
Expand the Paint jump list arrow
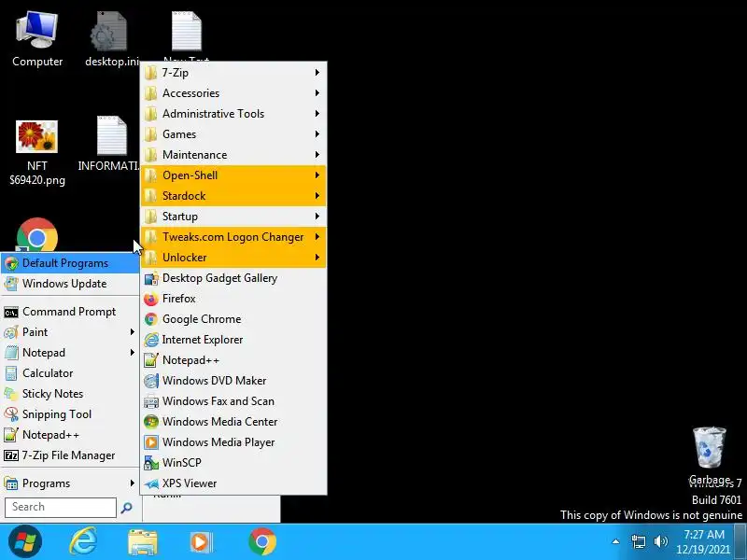(132, 332)
